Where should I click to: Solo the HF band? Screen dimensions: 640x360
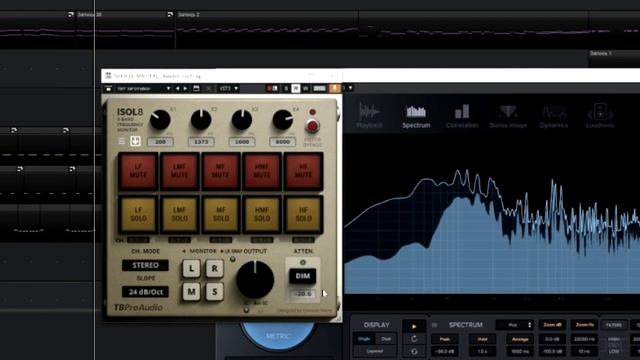tap(303, 214)
